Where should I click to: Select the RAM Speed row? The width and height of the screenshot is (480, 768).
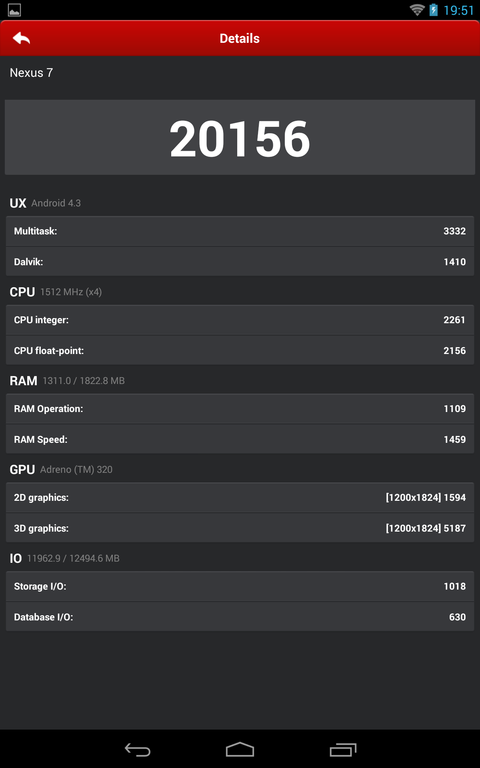tap(240, 439)
